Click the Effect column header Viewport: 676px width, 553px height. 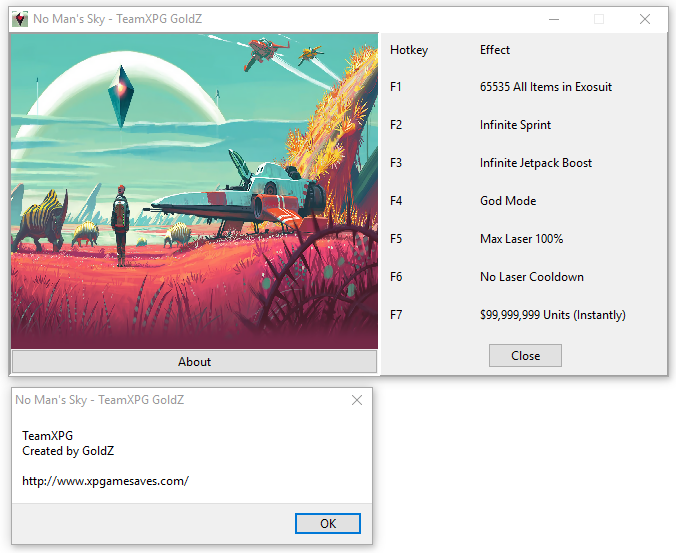(494, 50)
